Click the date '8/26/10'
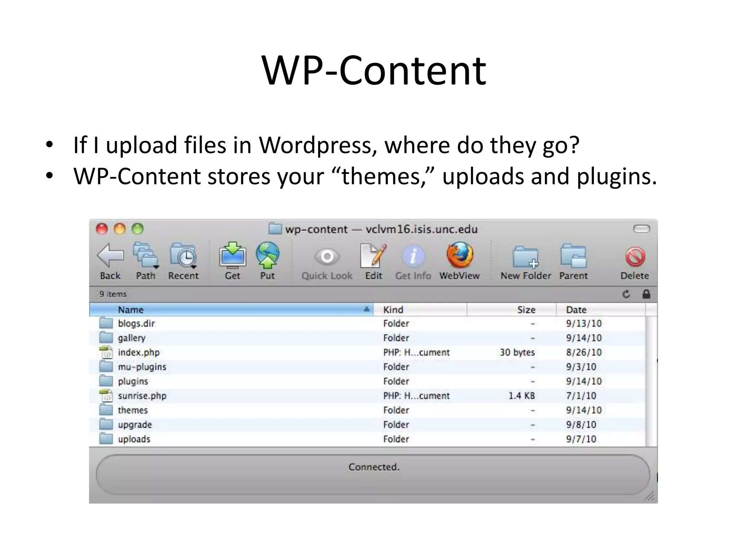 [584, 353]
